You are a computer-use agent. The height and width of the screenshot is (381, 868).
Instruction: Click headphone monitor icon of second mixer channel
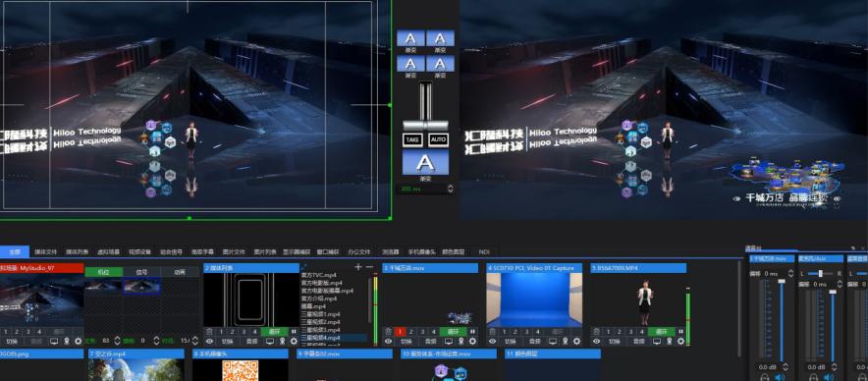point(814,377)
